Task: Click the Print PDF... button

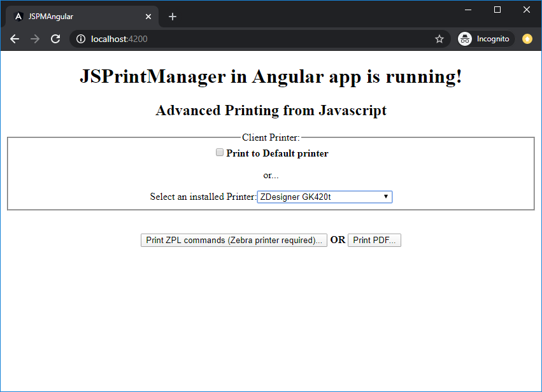Action: pos(374,240)
